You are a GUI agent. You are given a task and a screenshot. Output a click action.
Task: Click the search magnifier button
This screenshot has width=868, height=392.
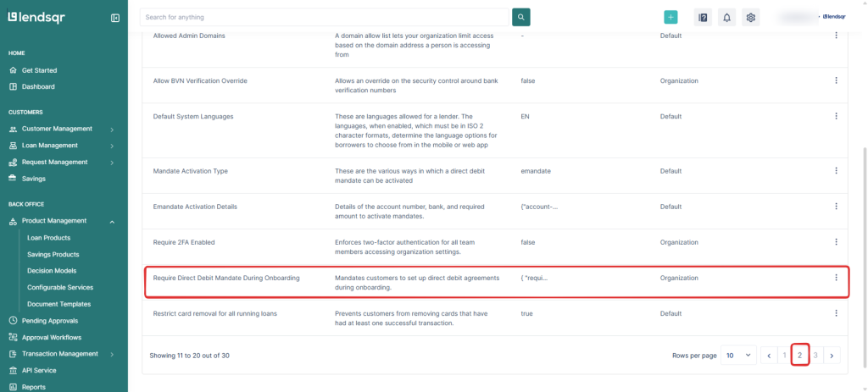tap(521, 17)
